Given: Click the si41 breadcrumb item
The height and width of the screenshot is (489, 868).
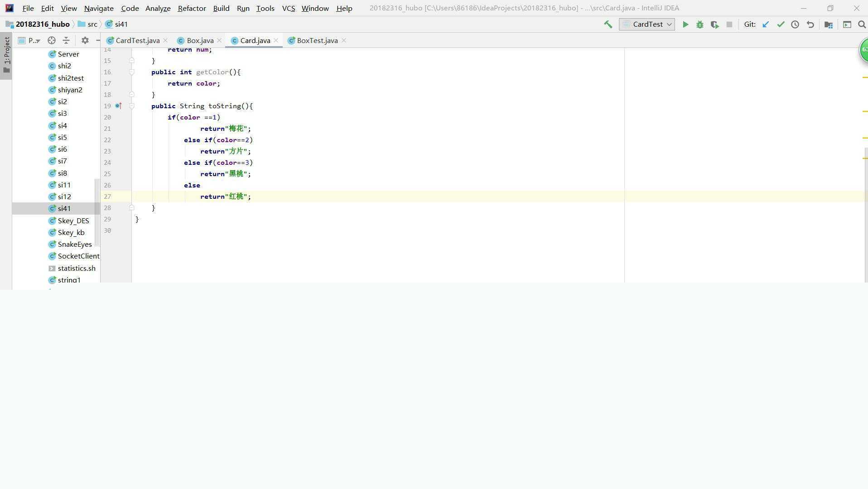Looking at the screenshot, I should [x=116, y=24].
